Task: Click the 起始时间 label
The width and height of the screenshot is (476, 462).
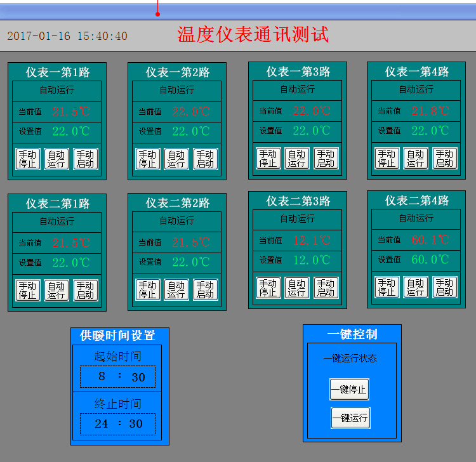Action: 117,357
